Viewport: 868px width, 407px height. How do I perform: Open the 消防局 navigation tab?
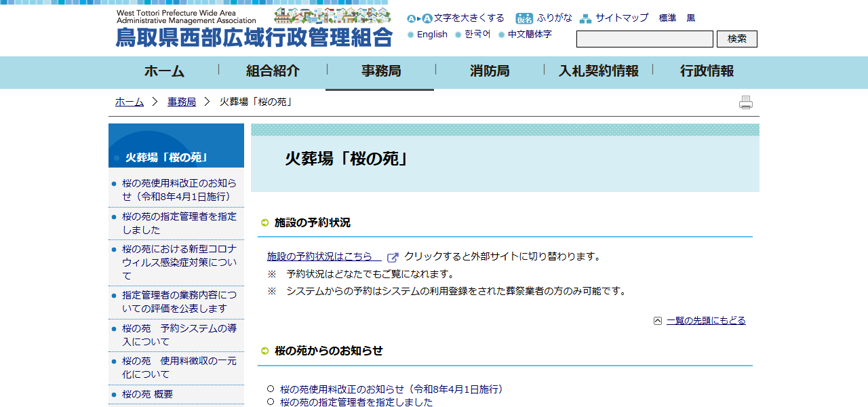click(x=490, y=71)
